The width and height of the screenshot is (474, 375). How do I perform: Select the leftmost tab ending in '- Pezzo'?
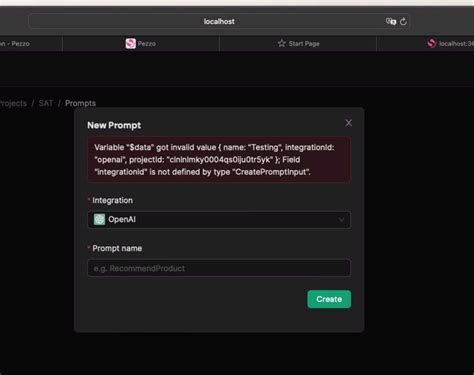point(31,44)
